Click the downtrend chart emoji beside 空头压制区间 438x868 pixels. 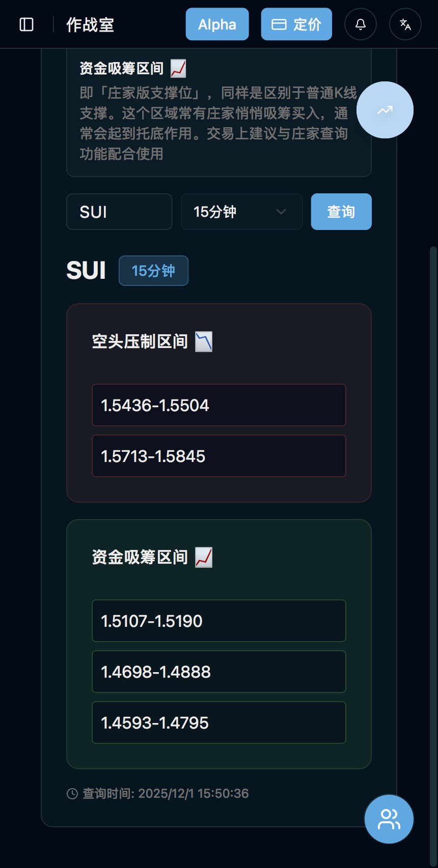[204, 341]
